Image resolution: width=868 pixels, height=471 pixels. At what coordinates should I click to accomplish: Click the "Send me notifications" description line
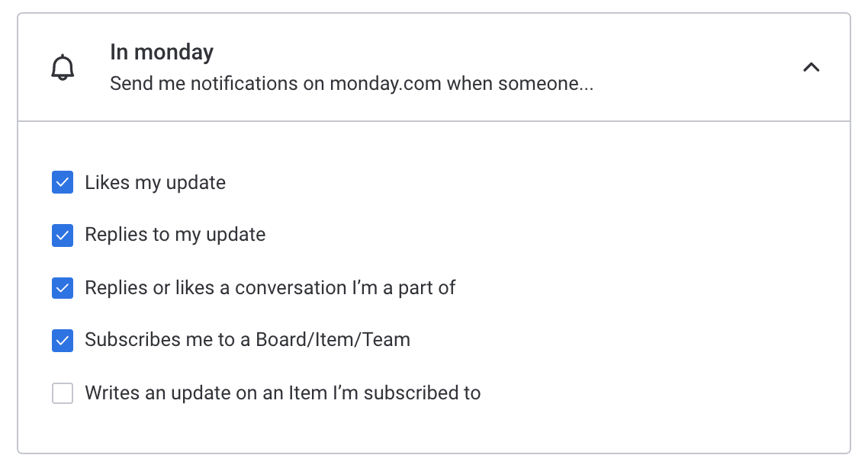click(351, 84)
